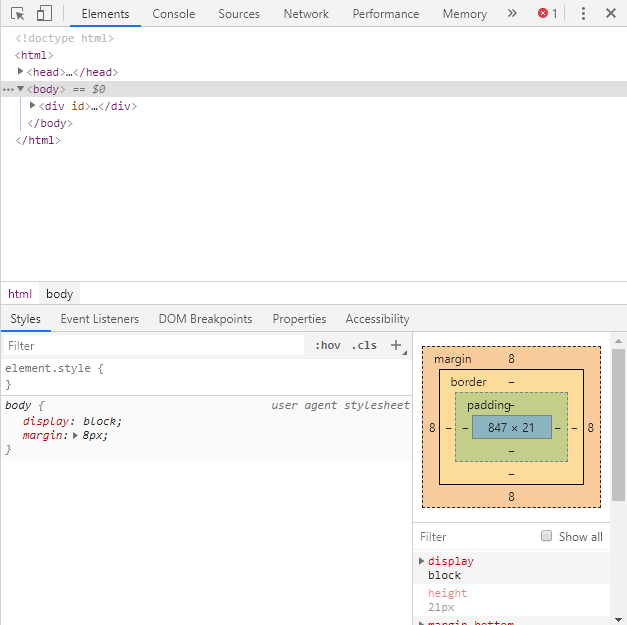
Task: Add a new style rule
Action: coord(396,345)
